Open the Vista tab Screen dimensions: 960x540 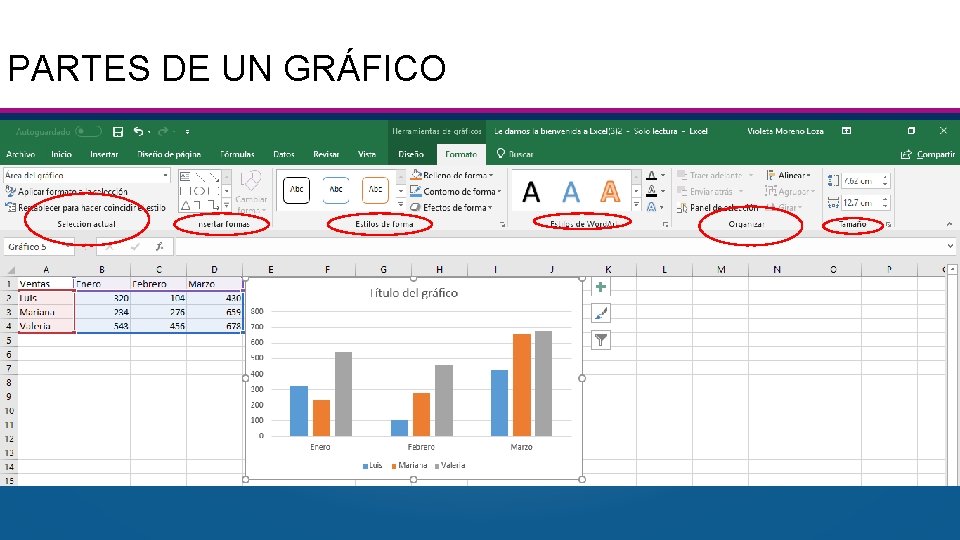[367, 154]
